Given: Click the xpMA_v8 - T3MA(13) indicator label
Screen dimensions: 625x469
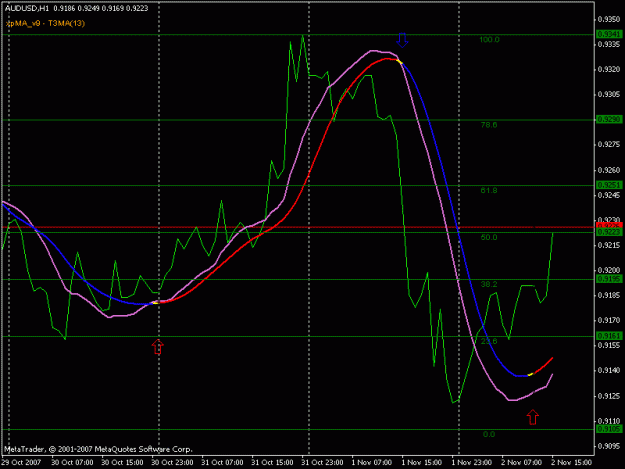Looking at the screenshot, I should pos(45,23).
